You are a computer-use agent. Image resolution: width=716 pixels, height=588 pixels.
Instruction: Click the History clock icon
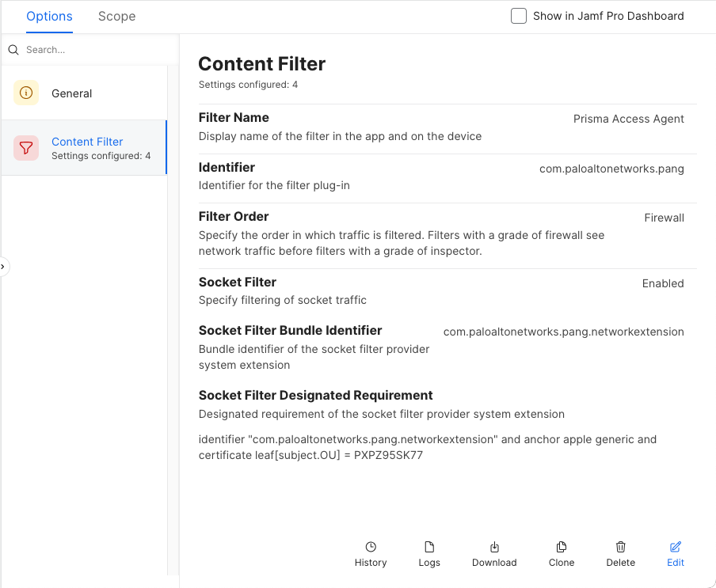[x=371, y=547]
